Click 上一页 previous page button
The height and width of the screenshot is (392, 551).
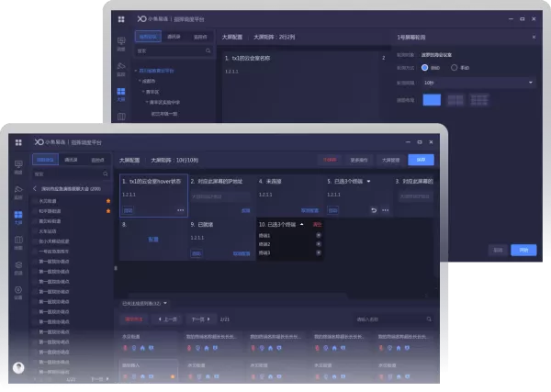pyautogui.click(x=168, y=319)
